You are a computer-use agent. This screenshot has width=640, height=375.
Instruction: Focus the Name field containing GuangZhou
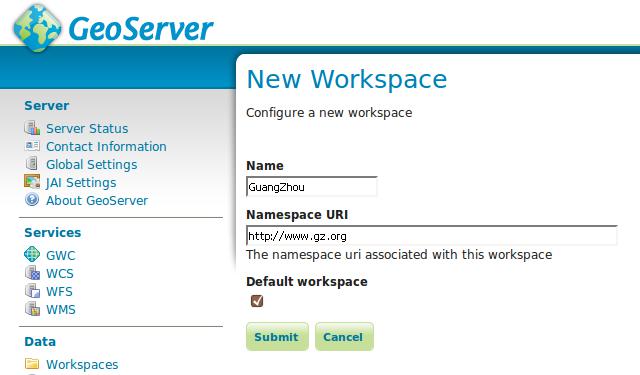pos(311,187)
